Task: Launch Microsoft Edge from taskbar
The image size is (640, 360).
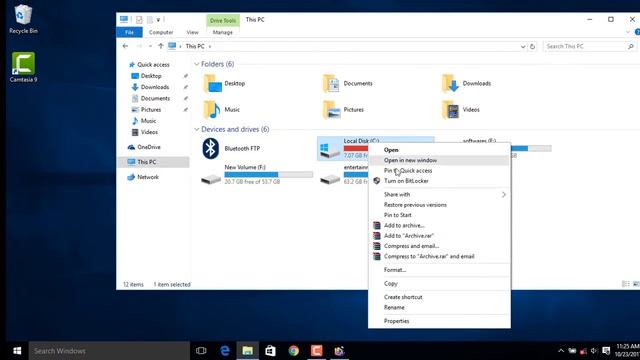Action: click(224, 351)
